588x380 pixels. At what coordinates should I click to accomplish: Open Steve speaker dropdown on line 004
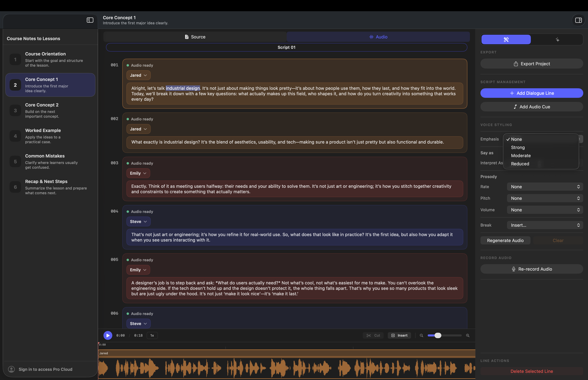tap(138, 222)
